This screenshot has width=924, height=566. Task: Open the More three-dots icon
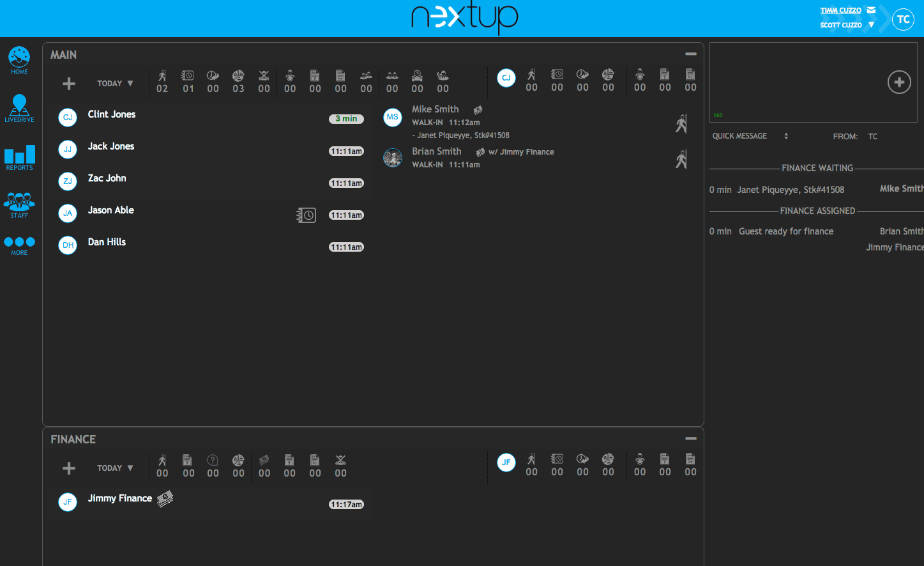(x=19, y=245)
